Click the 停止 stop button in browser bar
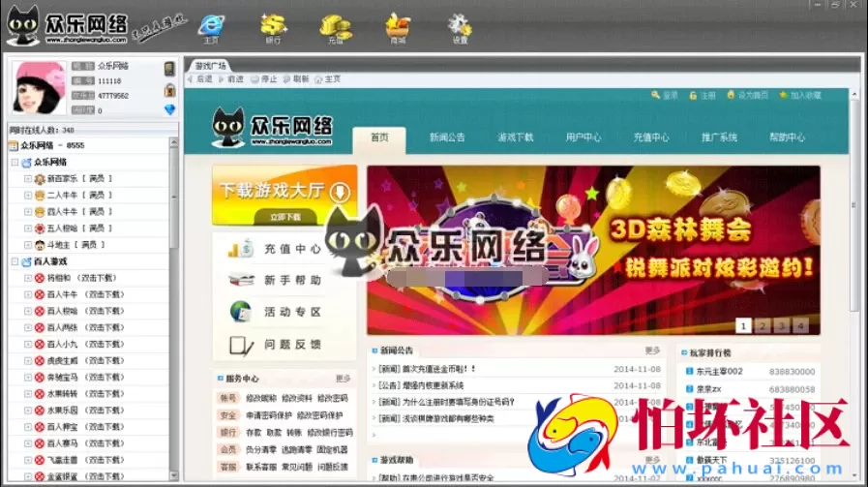This screenshot has height=487, width=868. coord(264,79)
